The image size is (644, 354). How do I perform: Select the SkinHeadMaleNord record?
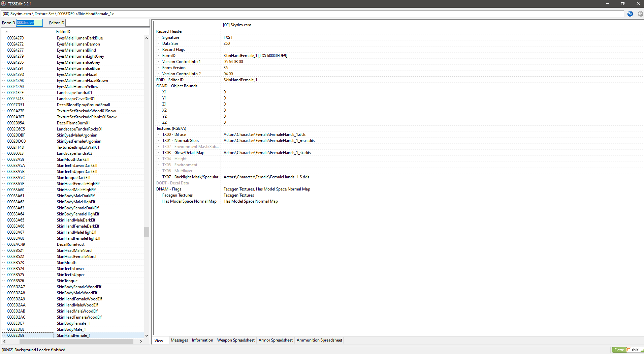pyautogui.click(x=74, y=250)
